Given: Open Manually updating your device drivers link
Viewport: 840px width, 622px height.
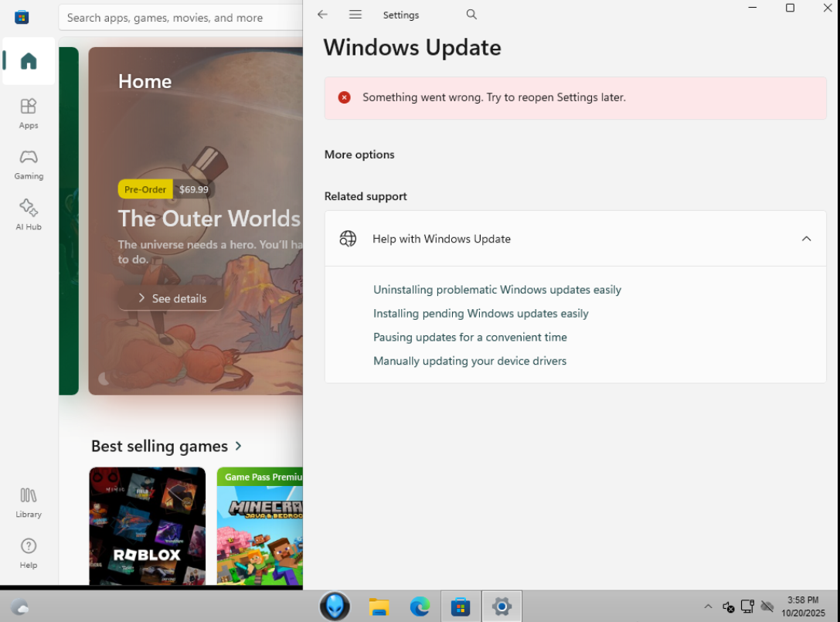Looking at the screenshot, I should tap(469, 361).
